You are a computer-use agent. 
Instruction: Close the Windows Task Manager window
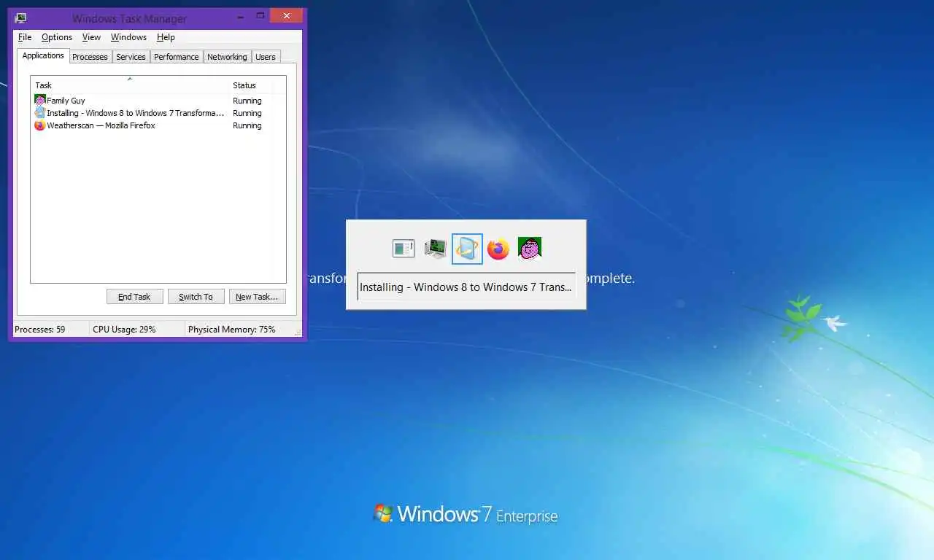(x=286, y=15)
